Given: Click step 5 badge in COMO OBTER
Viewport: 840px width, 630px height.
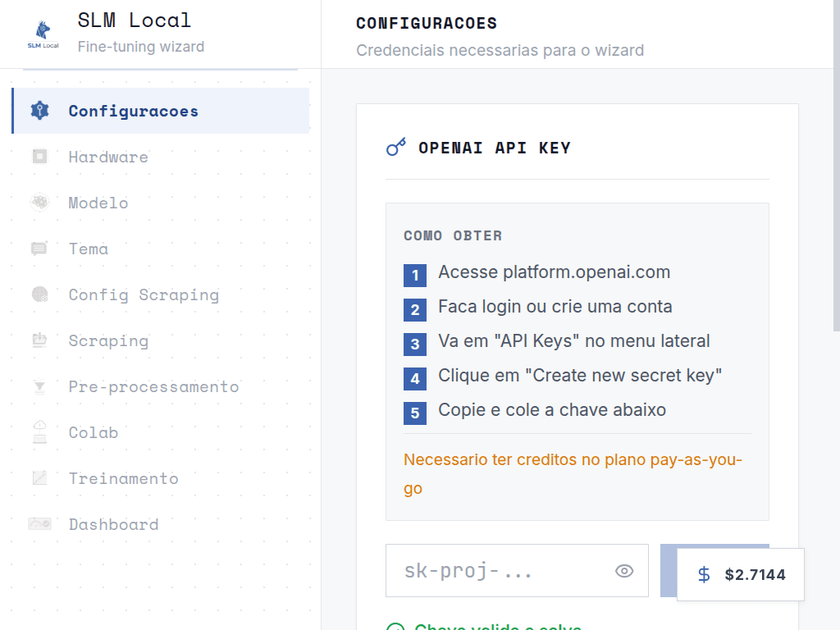Looking at the screenshot, I should coord(415,413).
